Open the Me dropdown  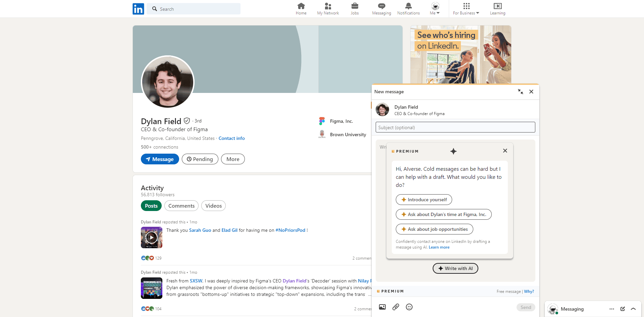[x=435, y=8]
